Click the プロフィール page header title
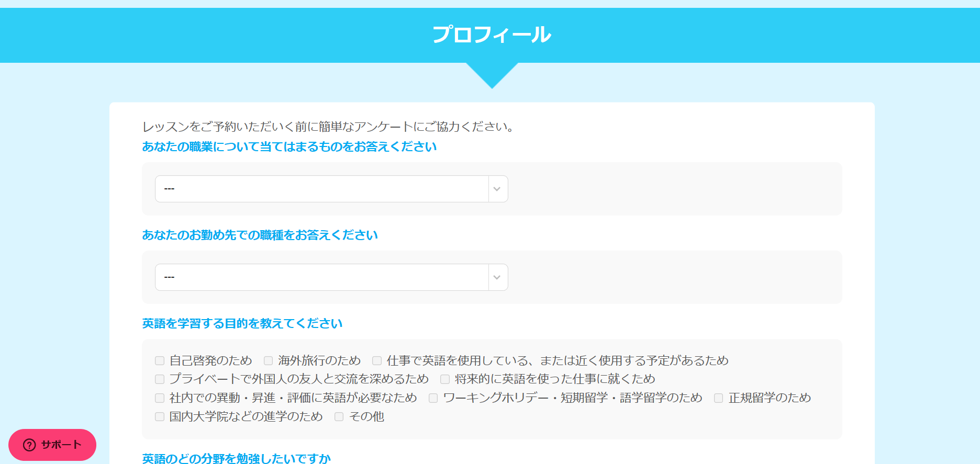The image size is (980, 464). click(492, 35)
